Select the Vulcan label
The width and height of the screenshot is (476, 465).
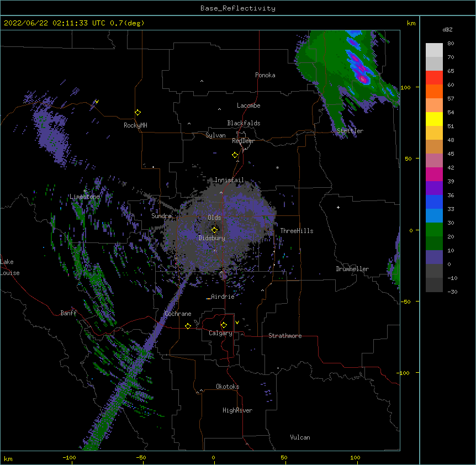click(x=300, y=437)
